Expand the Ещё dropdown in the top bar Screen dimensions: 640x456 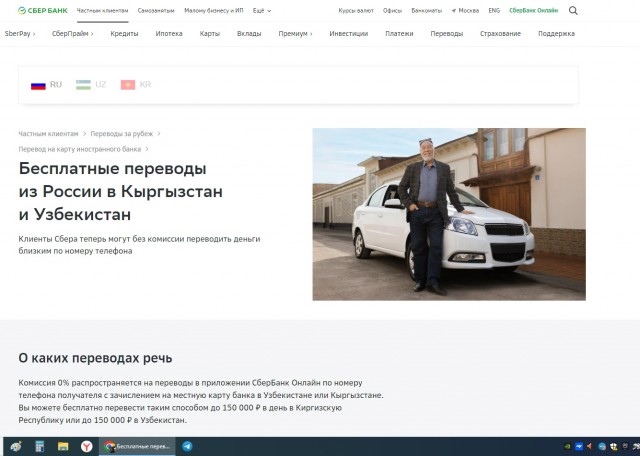tap(262, 11)
